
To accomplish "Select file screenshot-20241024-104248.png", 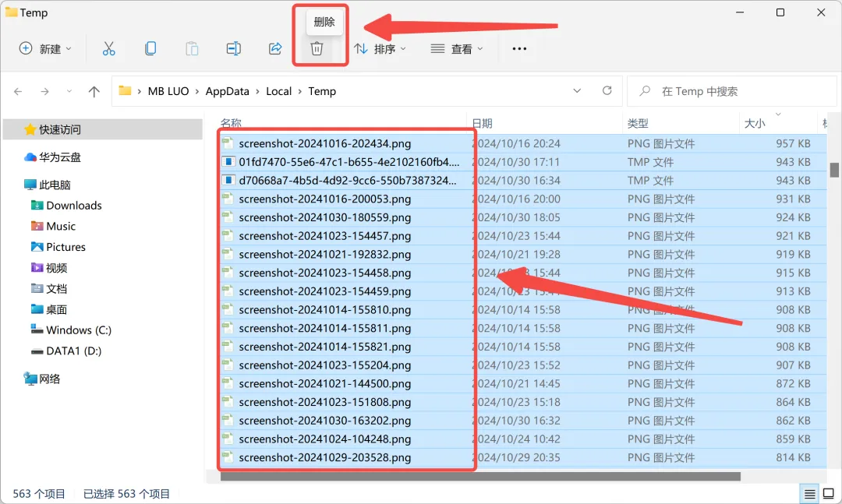I will pos(324,439).
